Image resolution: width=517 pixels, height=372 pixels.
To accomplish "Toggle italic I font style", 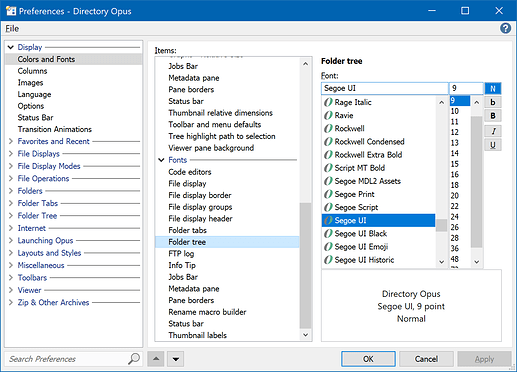I will click(493, 131).
